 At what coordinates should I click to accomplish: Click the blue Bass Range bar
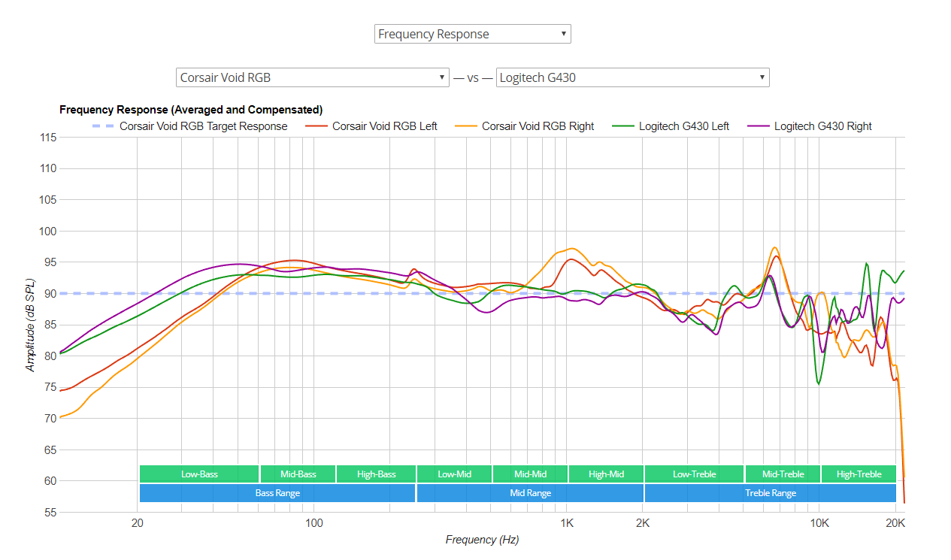click(x=277, y=493)
